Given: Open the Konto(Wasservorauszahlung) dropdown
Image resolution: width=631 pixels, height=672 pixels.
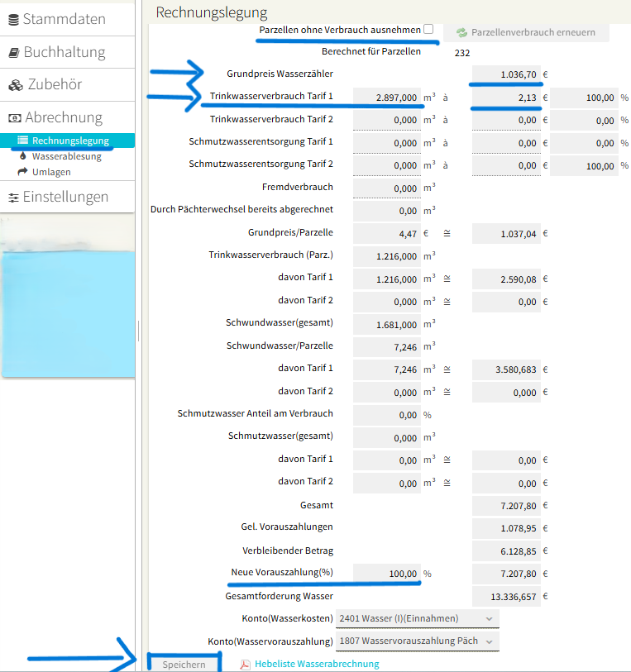Looking at the screenshot, I should (417, 641).
